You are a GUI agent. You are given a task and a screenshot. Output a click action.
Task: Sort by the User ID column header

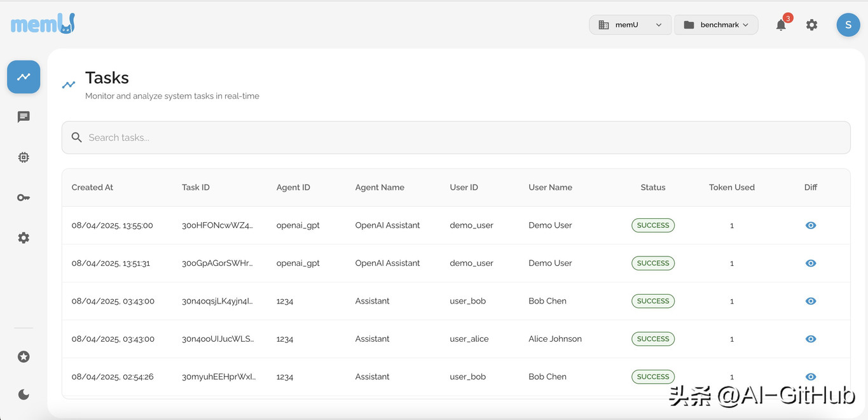tap(464, 187)
